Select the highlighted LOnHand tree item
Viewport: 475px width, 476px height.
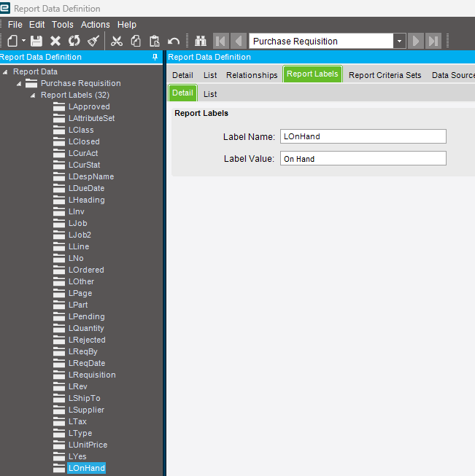pyautogui.click(x=87, y=468)
